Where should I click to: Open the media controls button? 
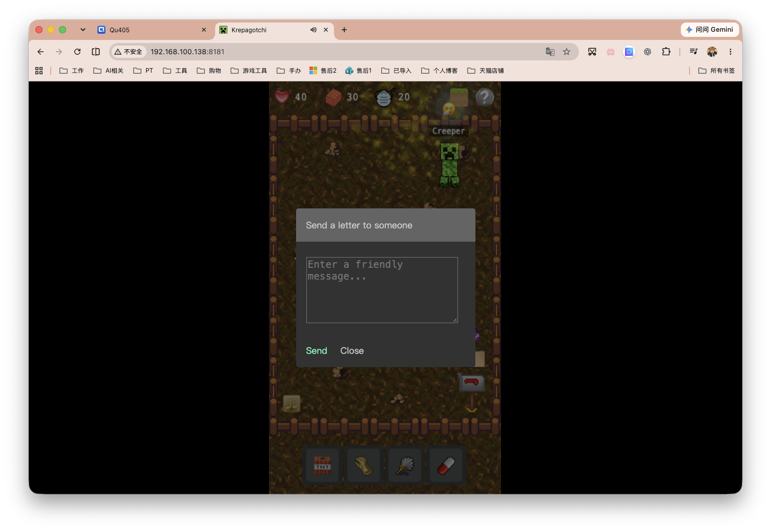(x=694, y=52)
